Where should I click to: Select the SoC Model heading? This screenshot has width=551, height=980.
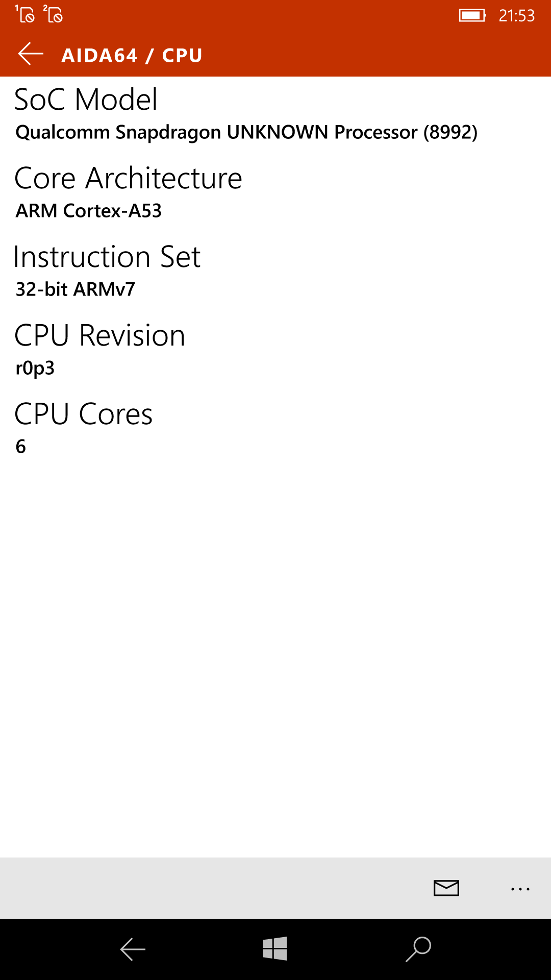pyautogui.click(x=86, y=99)
